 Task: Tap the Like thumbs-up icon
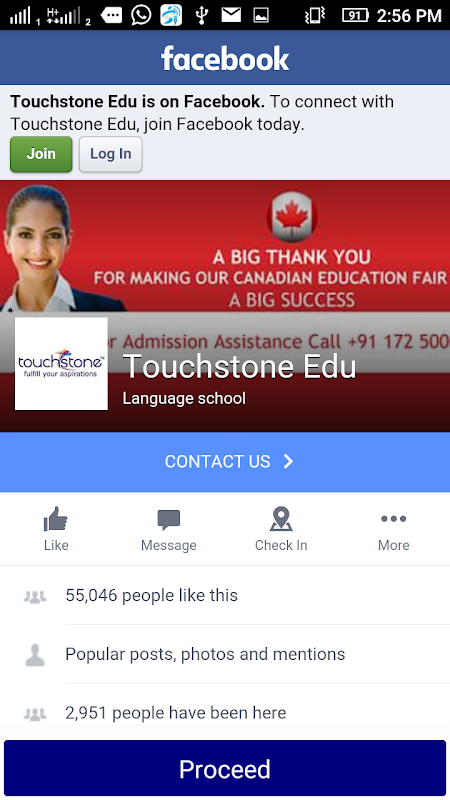click(56, 519)
